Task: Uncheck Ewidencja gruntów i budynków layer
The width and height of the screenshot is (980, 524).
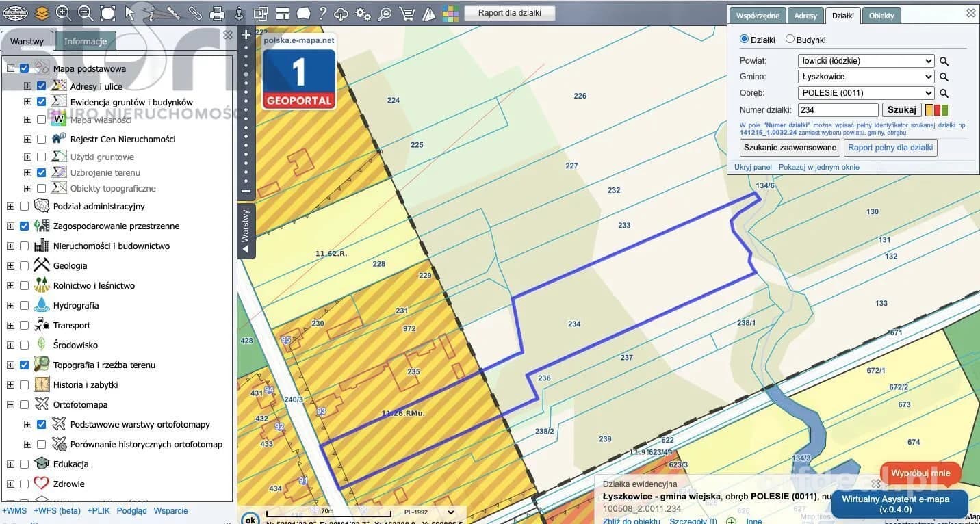Action: point(42,102)
